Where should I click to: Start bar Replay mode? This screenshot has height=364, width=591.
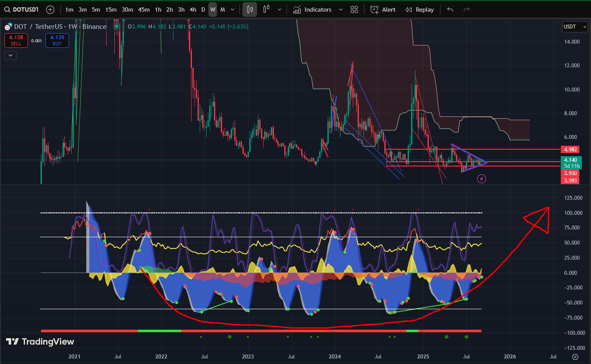pos(419,9)
